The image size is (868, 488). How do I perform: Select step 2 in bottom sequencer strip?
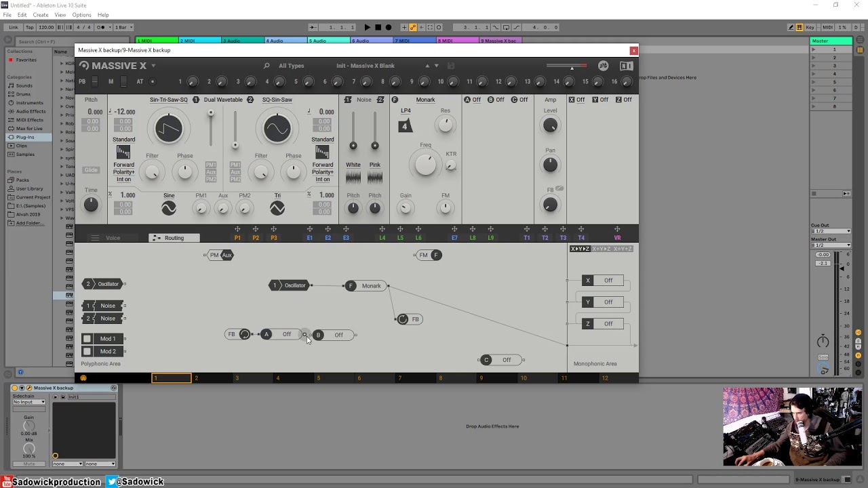[x=212, y=378]
